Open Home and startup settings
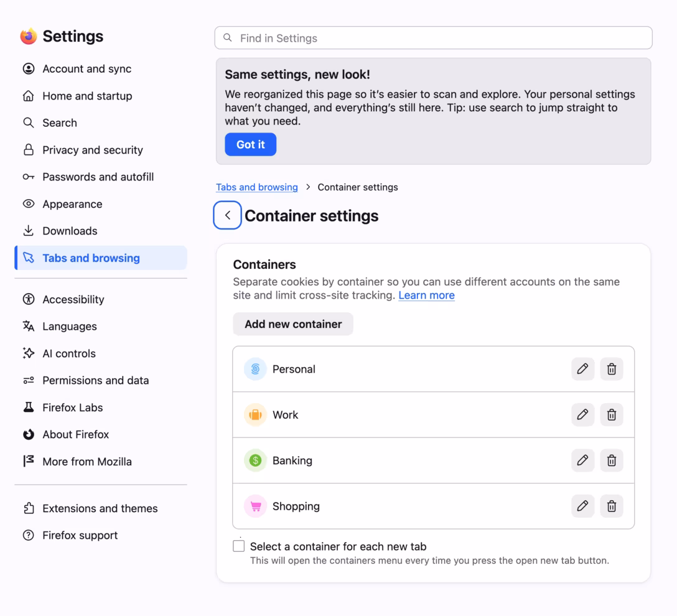Screen dimensions: 677x616 pyautogui.click(x=101, y=96)
